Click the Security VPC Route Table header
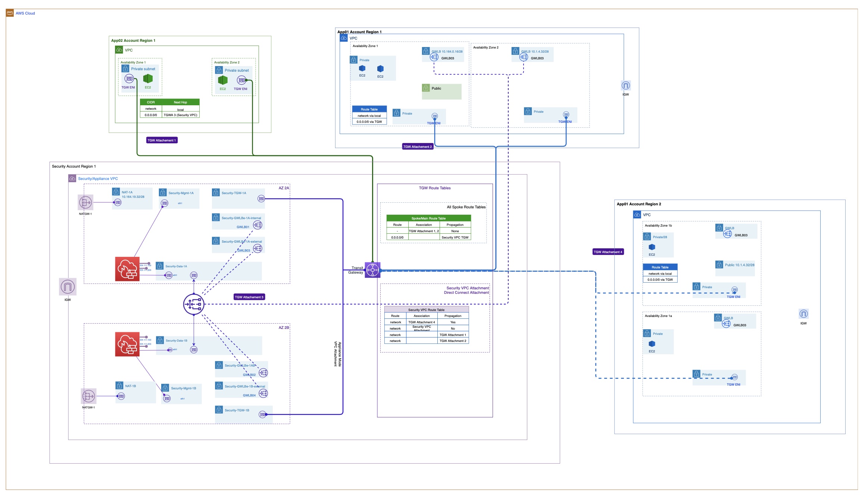This screenshot has height=501, width=868. point(426,310)
